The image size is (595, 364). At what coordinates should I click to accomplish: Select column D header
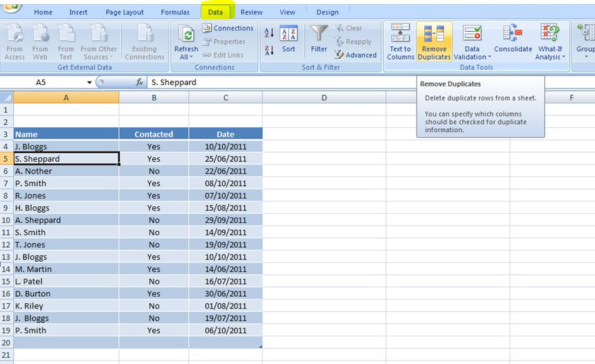324,98
